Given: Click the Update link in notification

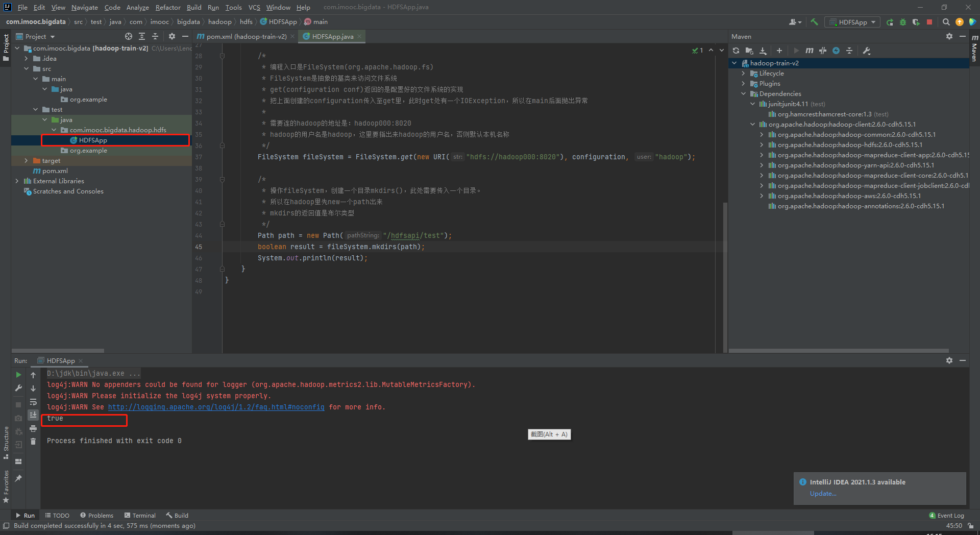Looking at the screenshot, I should pyautogui.click(x=823, y=494).
